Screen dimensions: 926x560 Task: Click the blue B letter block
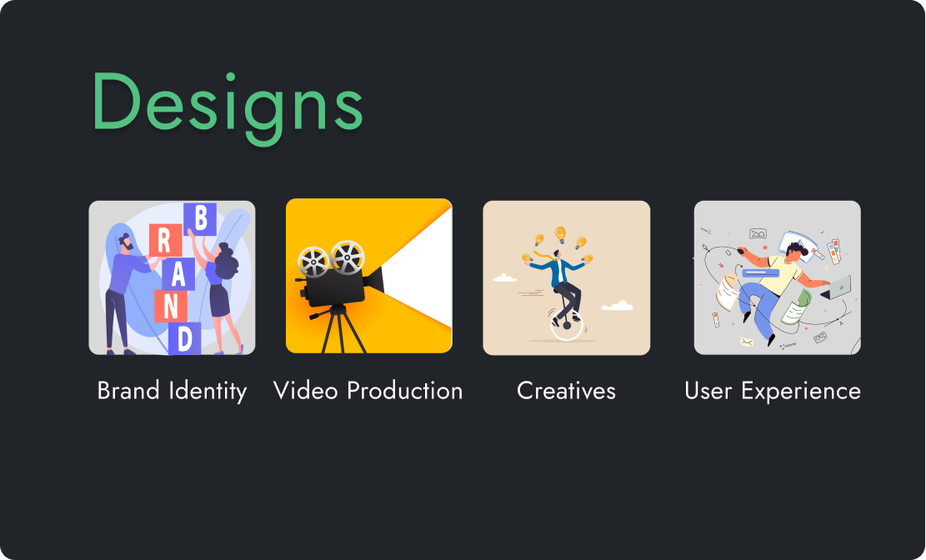pos(200,218)
